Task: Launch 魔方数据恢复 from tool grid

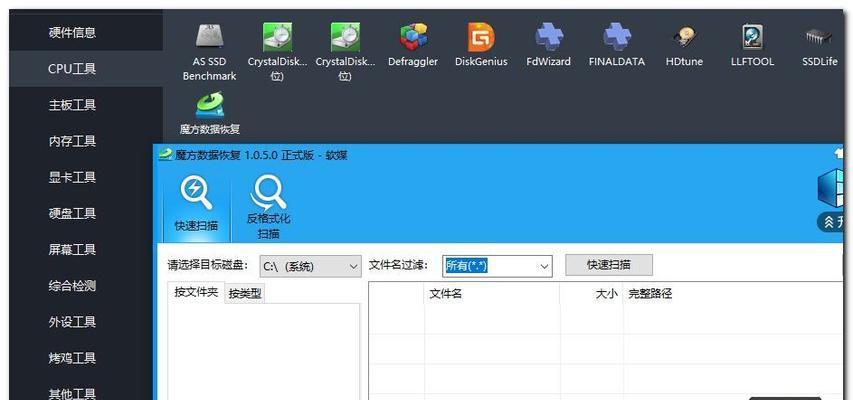Action: tap(209, 113)
